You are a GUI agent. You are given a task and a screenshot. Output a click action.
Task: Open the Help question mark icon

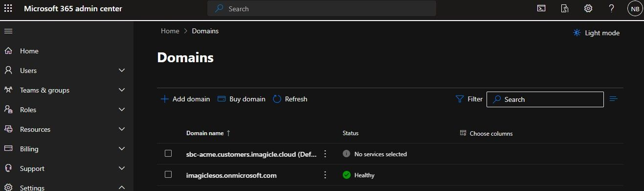tap(611, 8)
